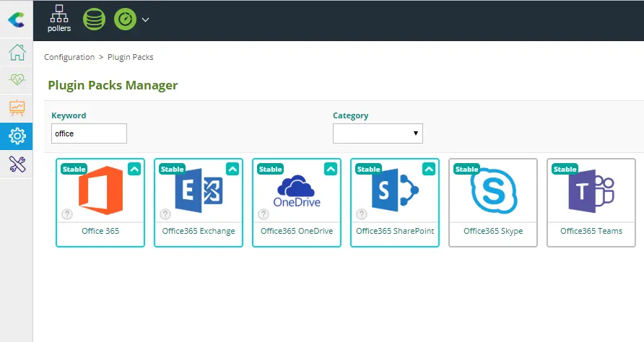Click the OneDrive pack logo
This screenshot has width=644, height=342.
297,191
